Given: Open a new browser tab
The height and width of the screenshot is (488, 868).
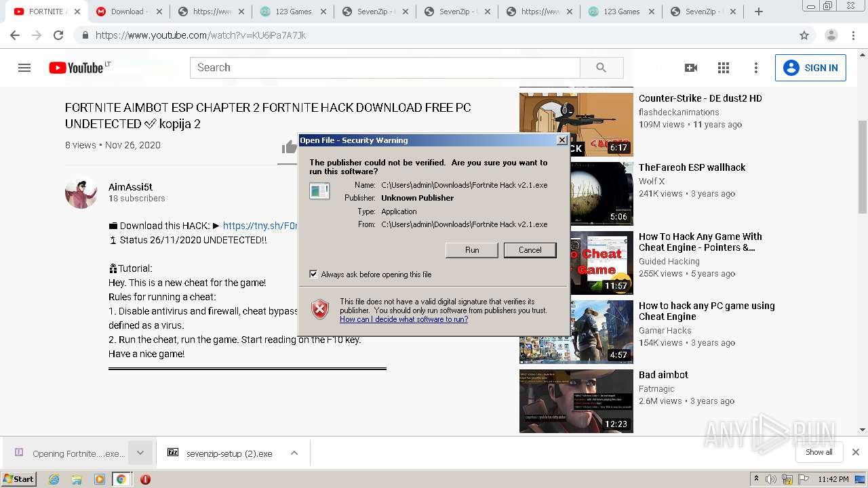Looking at the screenshot, I should click(x=759, y=12).
